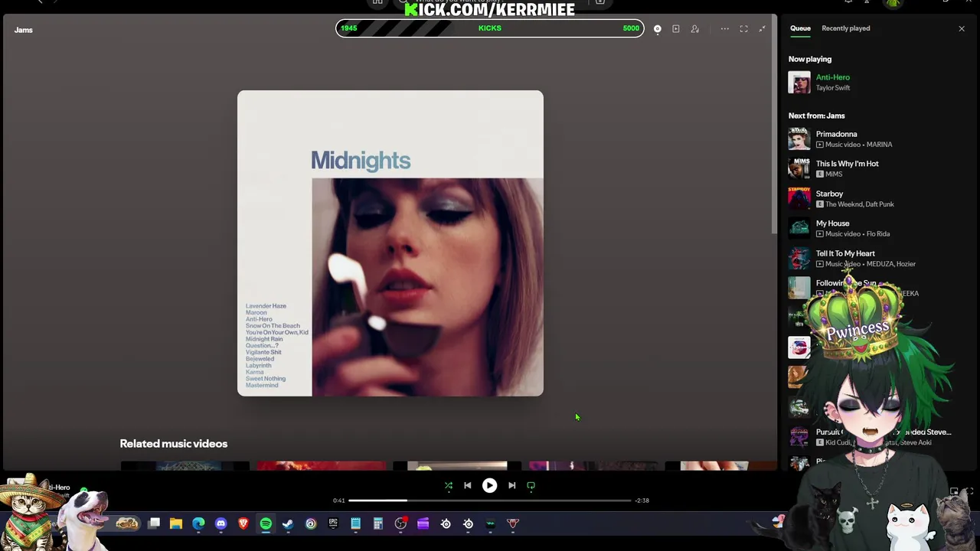Open Task View on the taskbar
Image resolution: width=980 pixels, height=551 pixels.
(x=154, y=523)
